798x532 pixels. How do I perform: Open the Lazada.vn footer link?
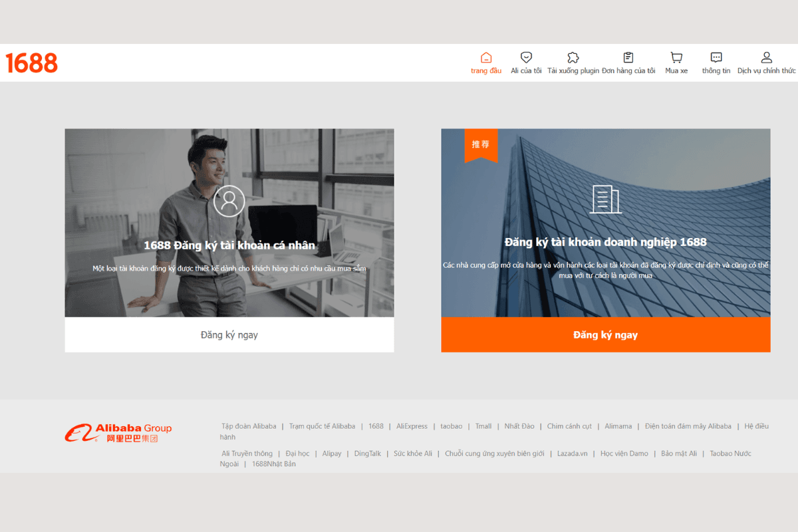point(573,454)
